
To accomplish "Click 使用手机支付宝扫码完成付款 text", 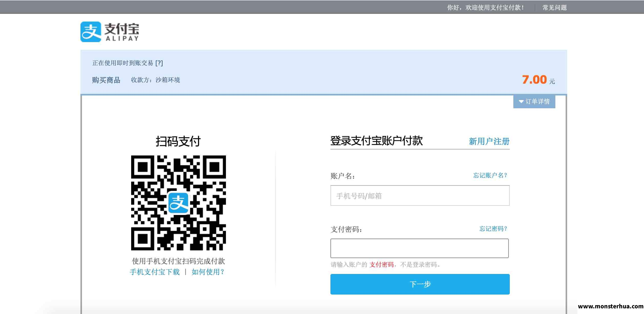I will 178,261.
